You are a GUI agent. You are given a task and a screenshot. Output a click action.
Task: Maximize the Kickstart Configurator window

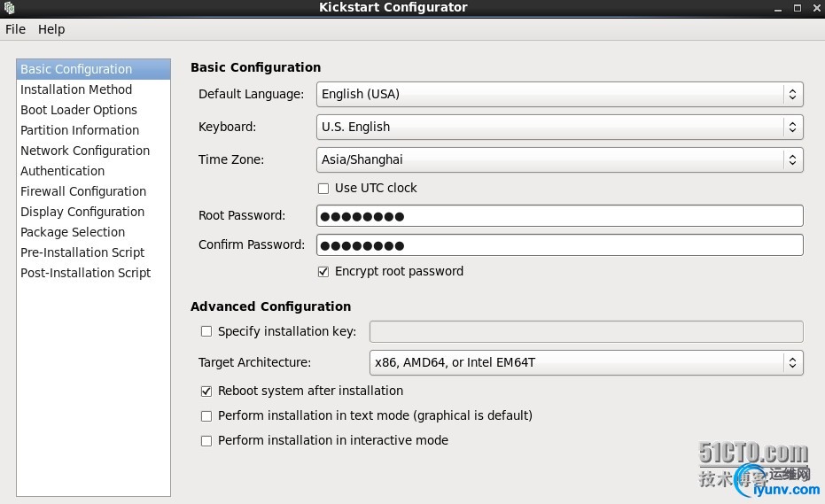pos(798,9)
